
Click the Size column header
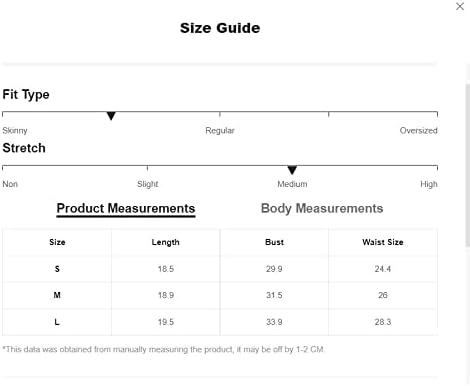[x=57, y=242]
